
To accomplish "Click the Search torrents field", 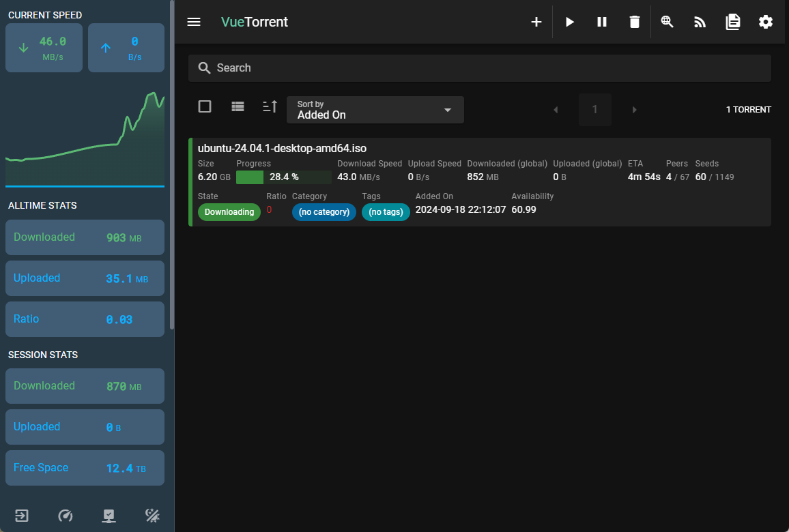I will click(x=480, y=68).
